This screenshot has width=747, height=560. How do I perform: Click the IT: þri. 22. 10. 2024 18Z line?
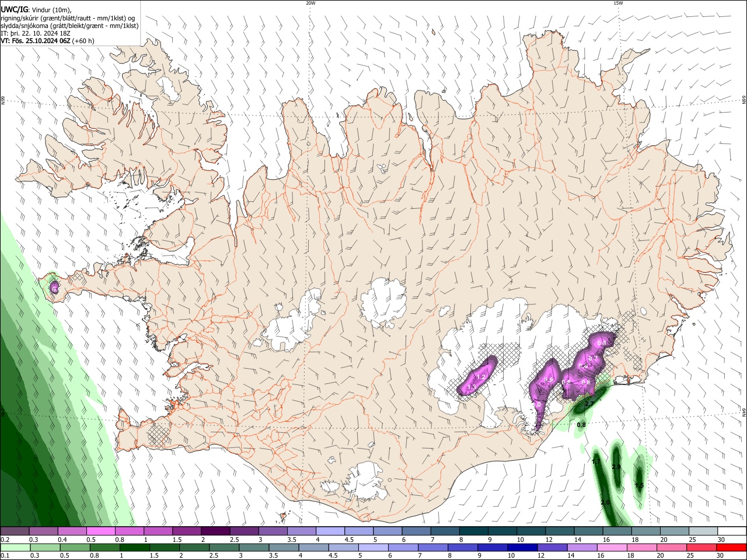point(36,33)
